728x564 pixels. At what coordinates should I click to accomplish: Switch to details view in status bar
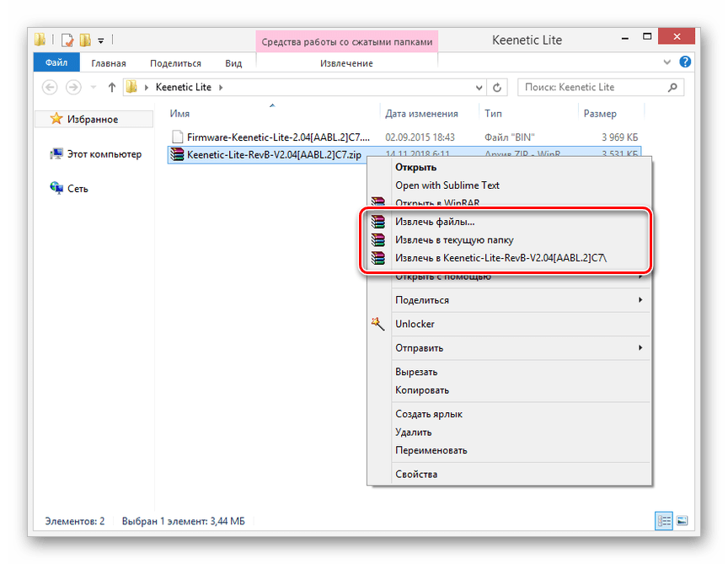663,521
